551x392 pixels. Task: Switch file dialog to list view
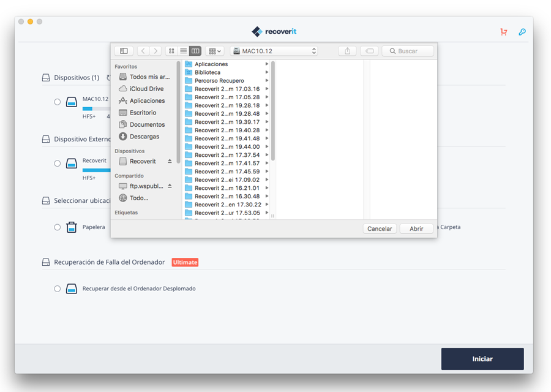click(x=184, y=51)
